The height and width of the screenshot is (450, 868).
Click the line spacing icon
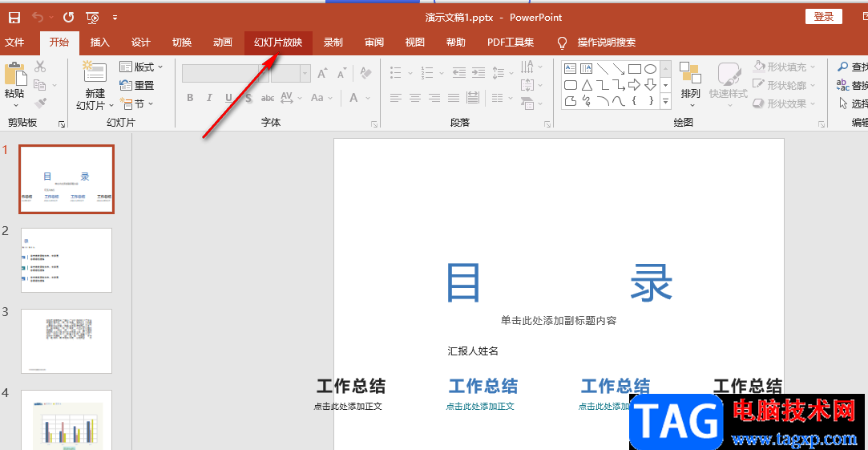(x=499, y=72)
